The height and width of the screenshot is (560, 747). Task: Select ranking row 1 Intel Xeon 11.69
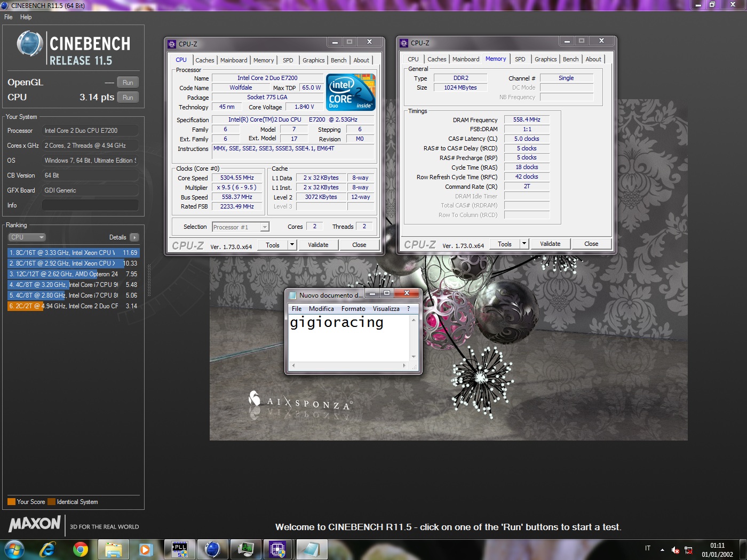point(73,253)
